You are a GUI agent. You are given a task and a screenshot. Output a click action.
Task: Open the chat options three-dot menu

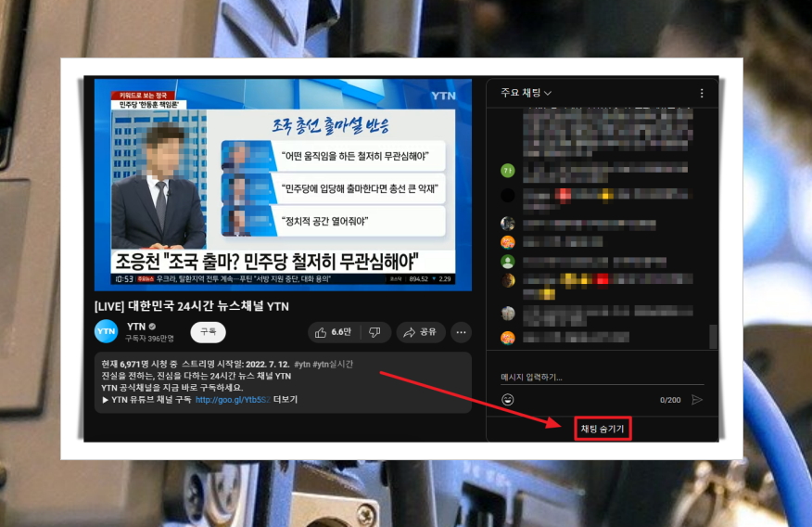pyautogui.click(x=702, y=93)
